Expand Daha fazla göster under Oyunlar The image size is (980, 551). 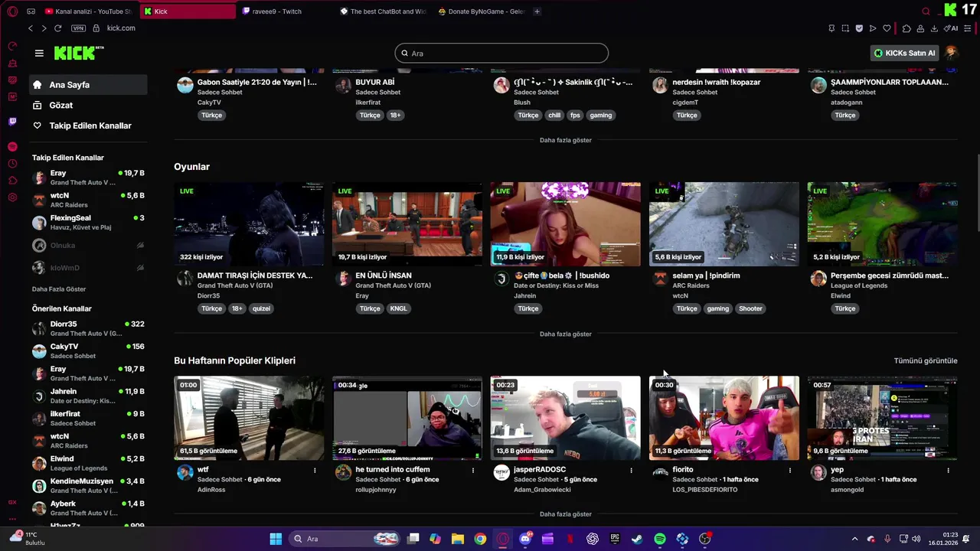(566, 334)
